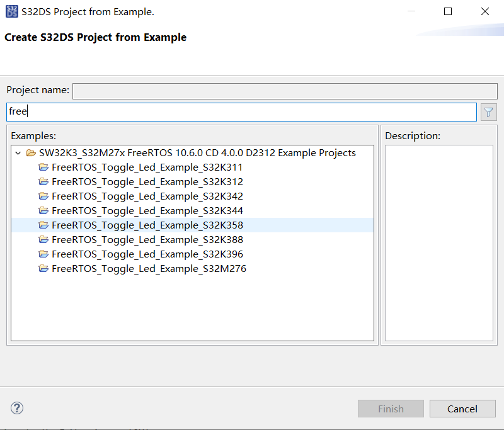Click the Cancel button
The height and width of the screenshot is (430, 504).
coord(462,408)
